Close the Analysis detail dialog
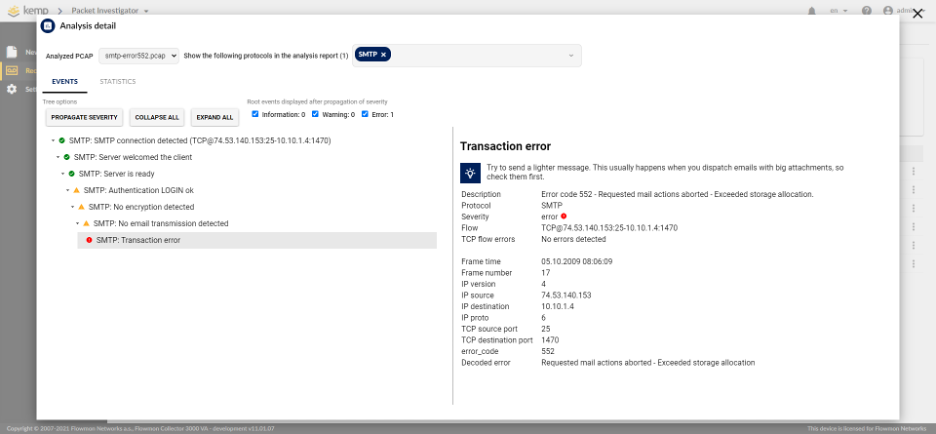Viewport: 936px width, 434px height. (917, 14)
